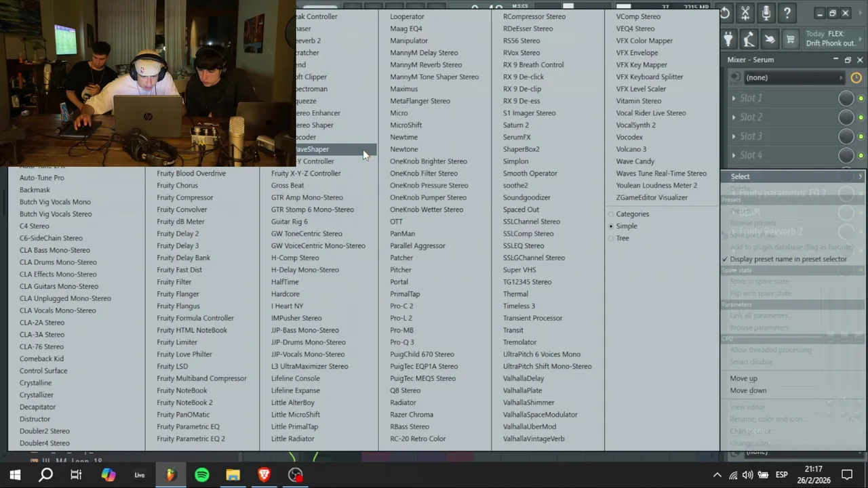Adjust the Slot 2 mix knob
Screen dimensions: 868x488
846,118
